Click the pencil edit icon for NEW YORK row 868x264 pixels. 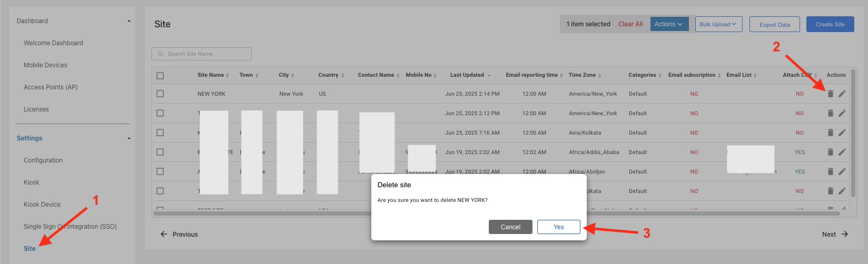842,94
